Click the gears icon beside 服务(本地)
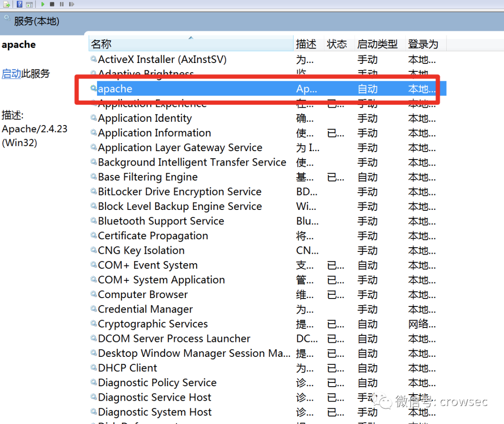The height and width of the screenshot is (424, 504). tap(7, 18)
